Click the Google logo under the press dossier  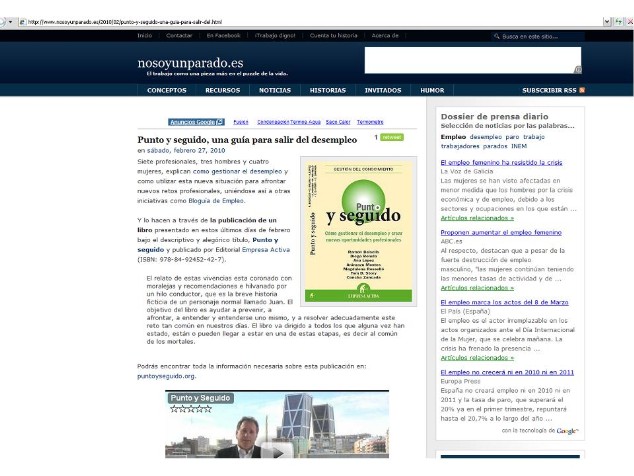pos(567,430)
